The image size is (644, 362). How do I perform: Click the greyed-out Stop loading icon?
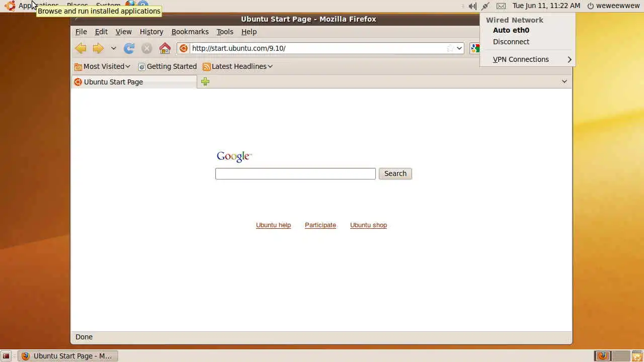pyautogui.click(x=146, y=48)
